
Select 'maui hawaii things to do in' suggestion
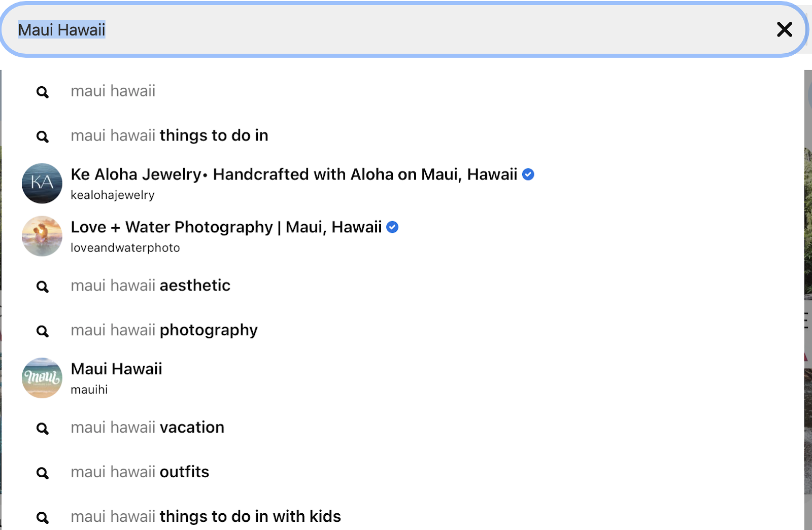coord(170,135)
